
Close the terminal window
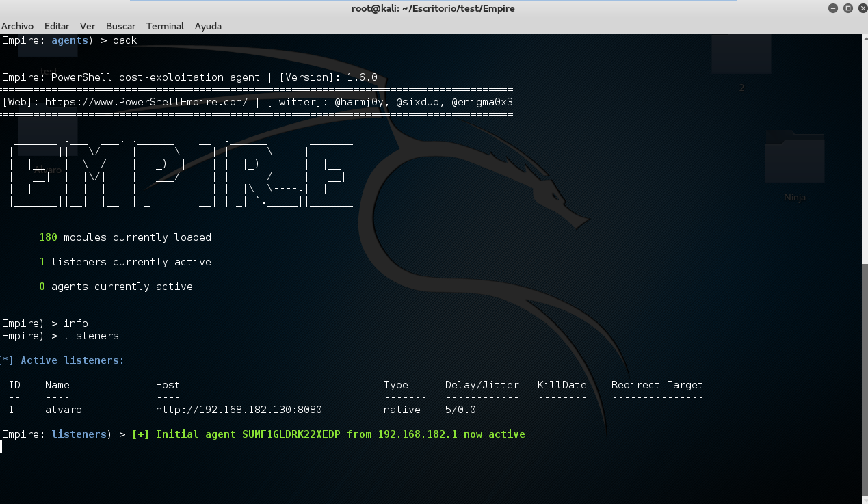[x=862, y=8]
